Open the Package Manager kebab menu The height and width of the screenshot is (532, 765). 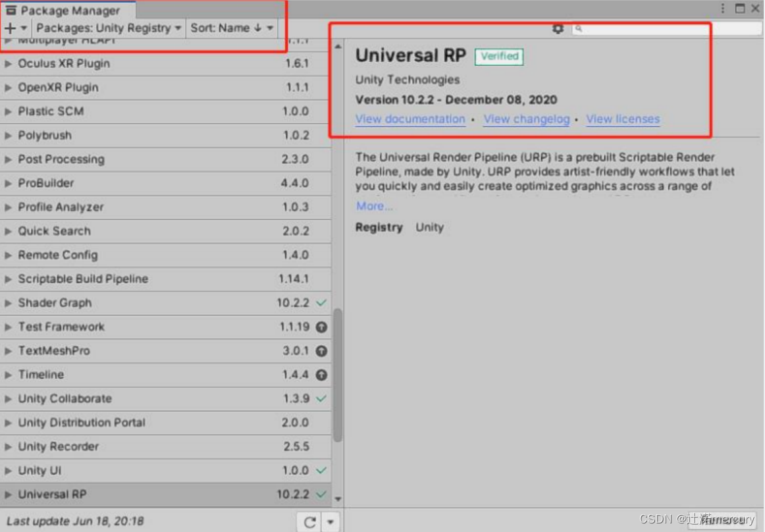(x=723, y=9)
